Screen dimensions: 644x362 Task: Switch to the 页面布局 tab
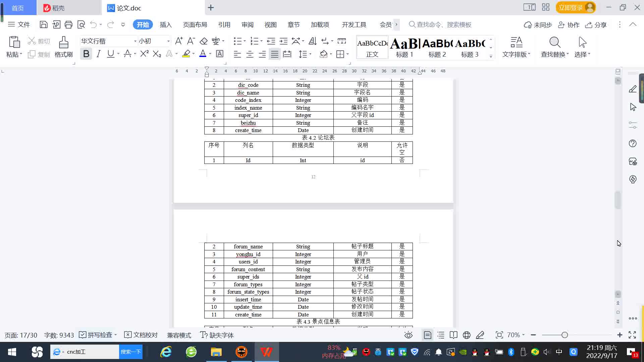tap(195, 25)
